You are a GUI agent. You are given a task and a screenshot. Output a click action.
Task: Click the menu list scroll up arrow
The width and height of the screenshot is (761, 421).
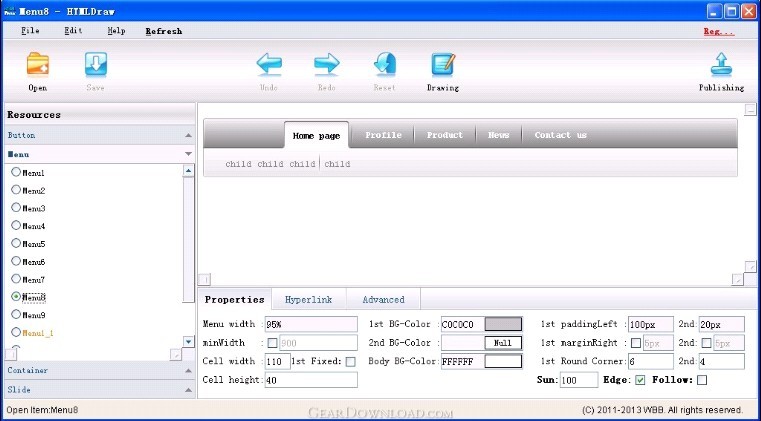pos(188,170)
